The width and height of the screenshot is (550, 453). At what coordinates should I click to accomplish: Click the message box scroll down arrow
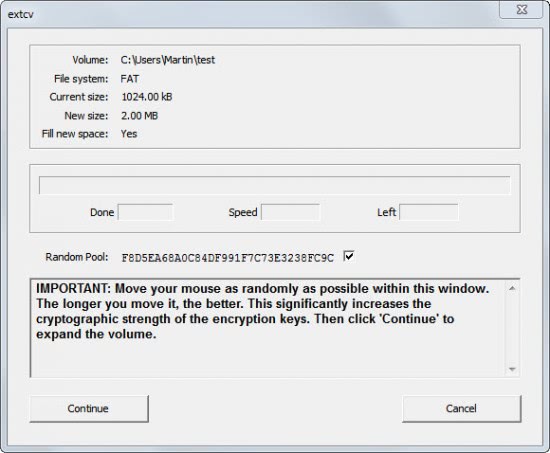coord(512,369)
